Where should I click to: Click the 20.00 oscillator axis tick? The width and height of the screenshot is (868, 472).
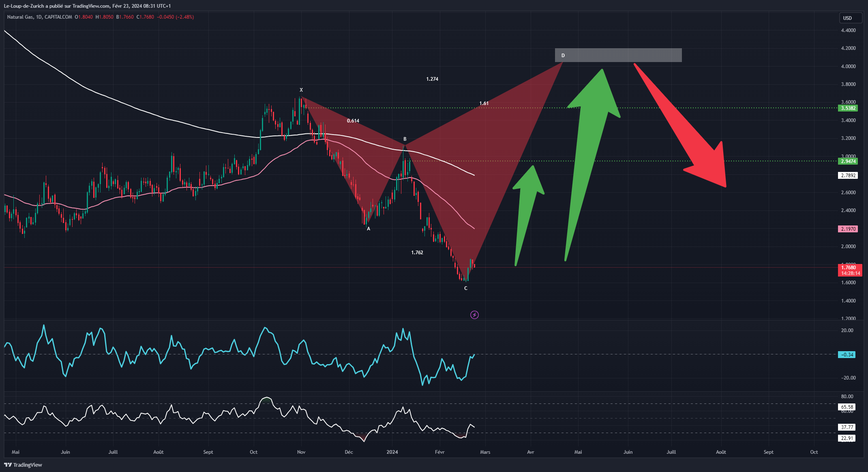(x=847, y=330)
